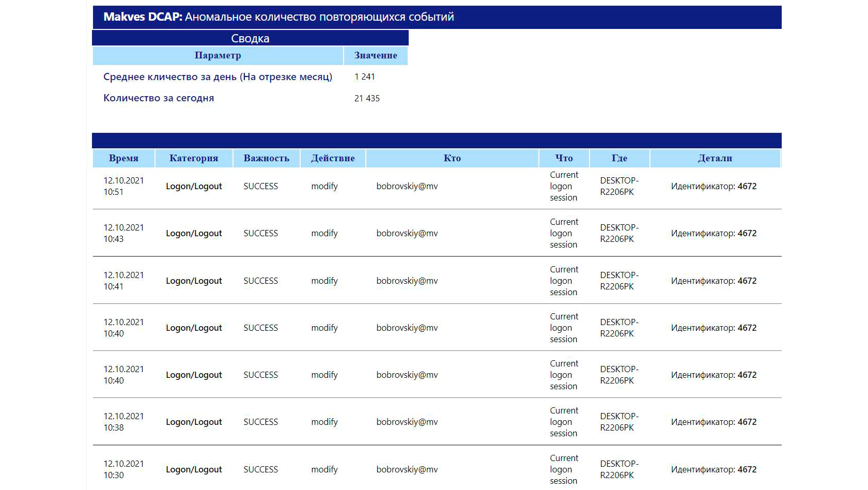Viewport: 868px width, 490px height.
Task: Click 'DESKTOP-R2206PK' in the 10:51 row
Action: (x=619, y=186)
